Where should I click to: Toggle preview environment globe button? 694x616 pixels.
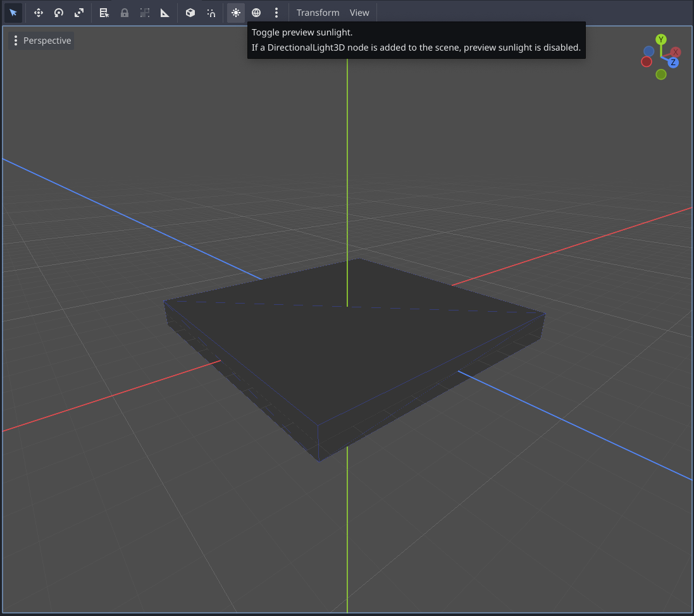click(256, 13)
